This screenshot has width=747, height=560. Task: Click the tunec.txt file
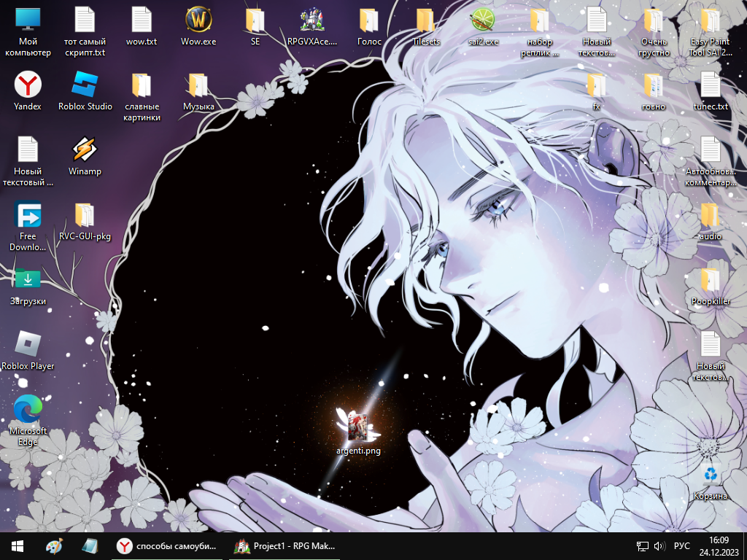click(x=711, y=91)
